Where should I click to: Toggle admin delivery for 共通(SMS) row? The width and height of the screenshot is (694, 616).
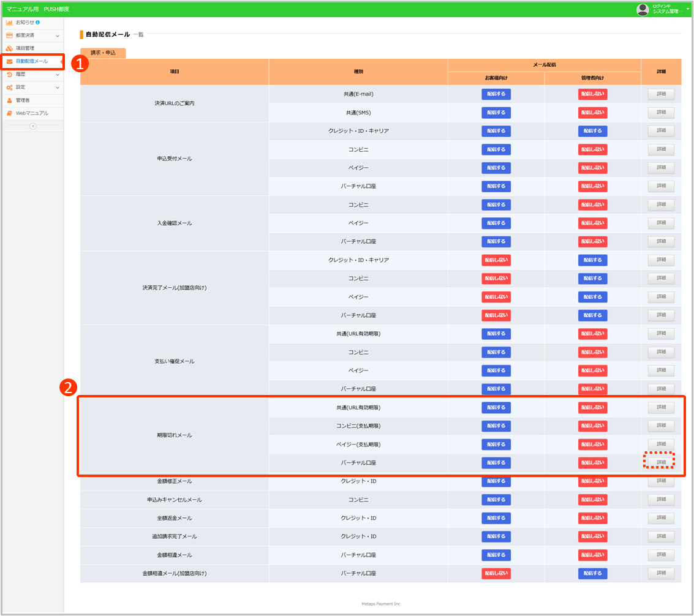(x=592, y=113)
